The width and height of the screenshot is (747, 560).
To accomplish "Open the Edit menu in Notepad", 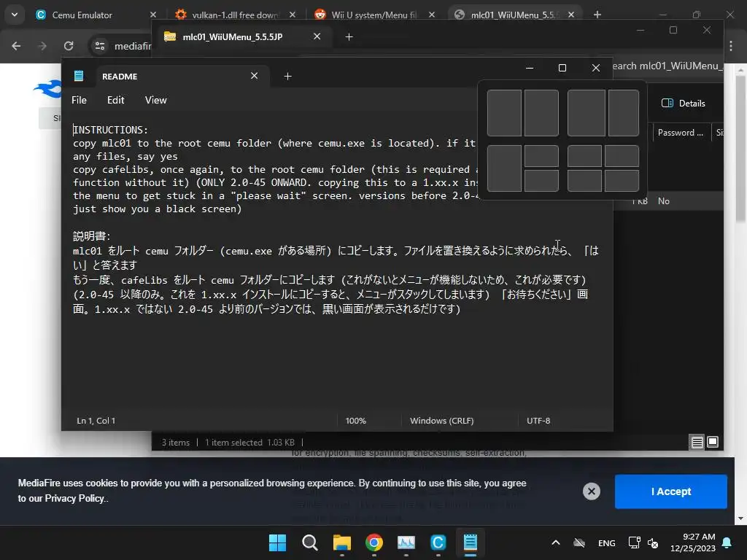I will 115,100.
